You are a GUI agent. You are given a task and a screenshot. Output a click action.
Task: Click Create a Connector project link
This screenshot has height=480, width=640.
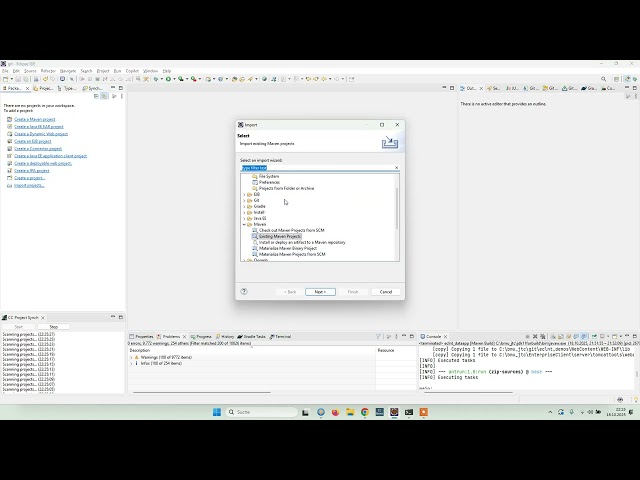click(x=38, y=149)
